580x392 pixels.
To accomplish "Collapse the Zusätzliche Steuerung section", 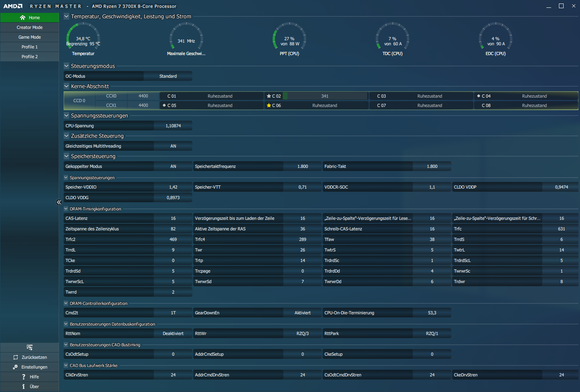I will (66, 136).
